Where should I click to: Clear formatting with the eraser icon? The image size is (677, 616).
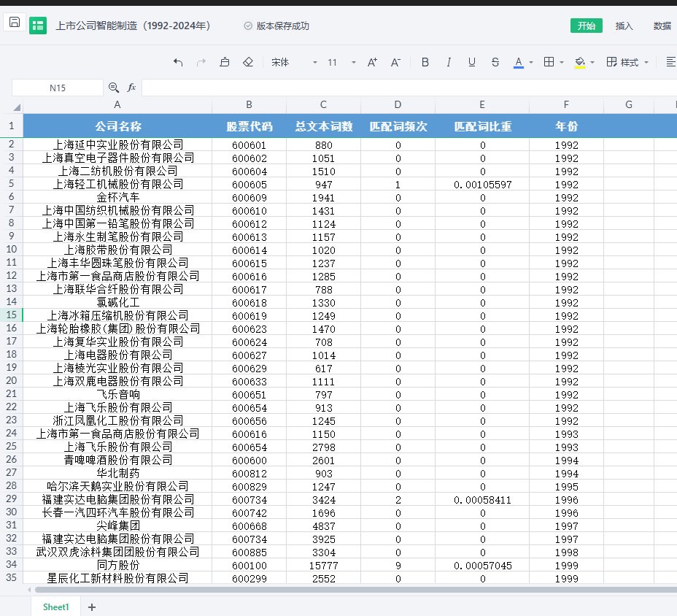coord(248,63)
